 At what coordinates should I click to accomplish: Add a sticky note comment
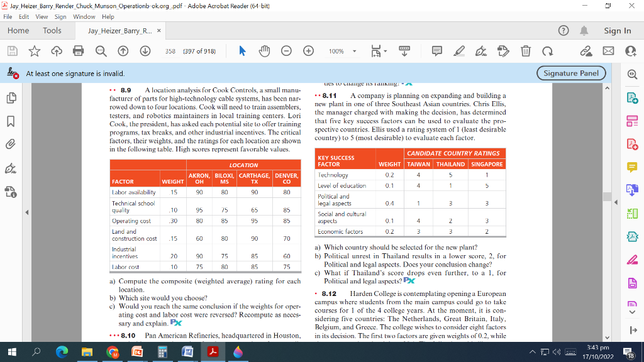(x=437, y=51)
